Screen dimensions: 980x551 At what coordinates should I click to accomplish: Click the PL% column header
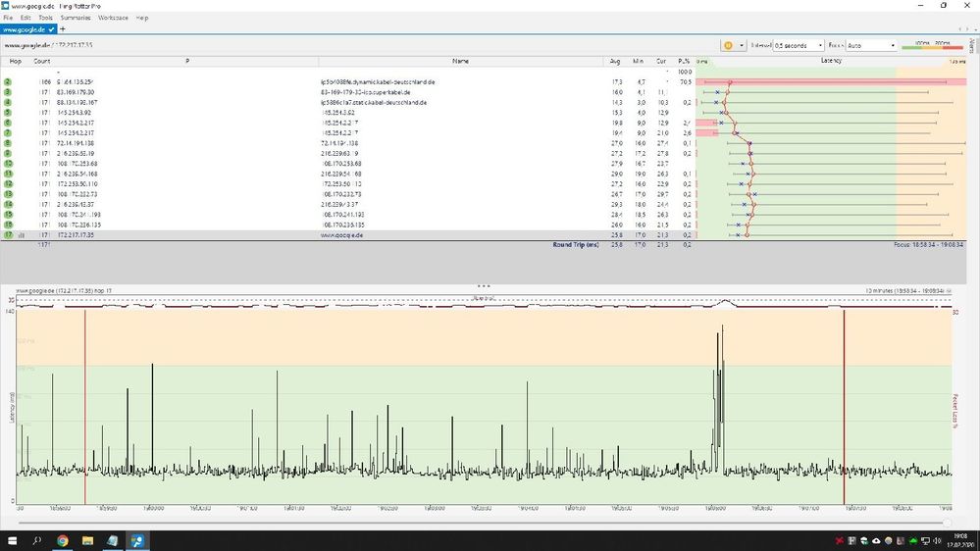click(x=684, y=61)
